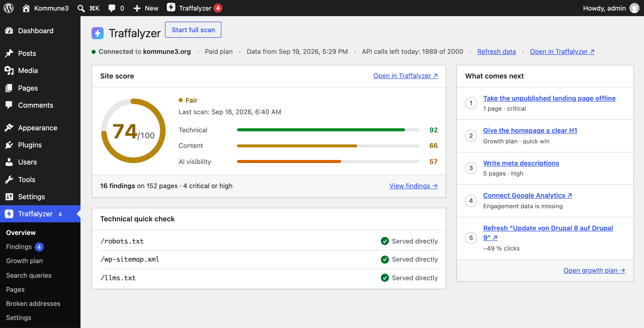Click the Comments icon in sidebar
Viewport: 644px width, 328px height.
[9, 105]
